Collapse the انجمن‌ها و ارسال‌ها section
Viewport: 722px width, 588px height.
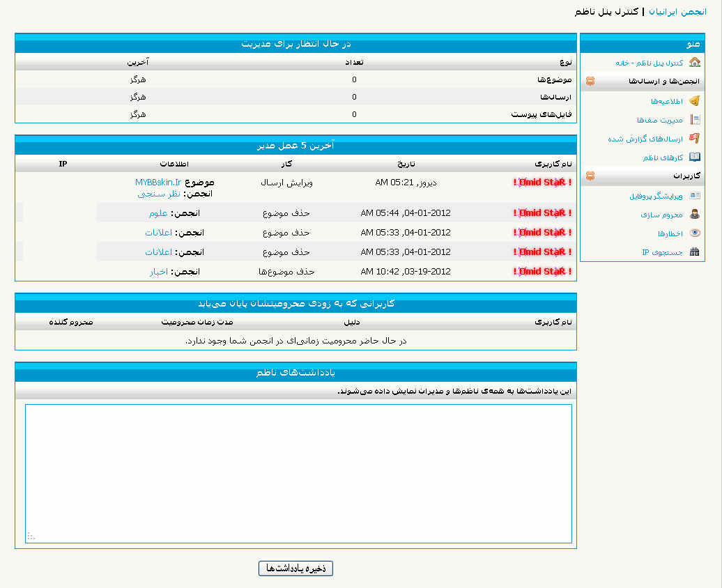click(590, 81)
